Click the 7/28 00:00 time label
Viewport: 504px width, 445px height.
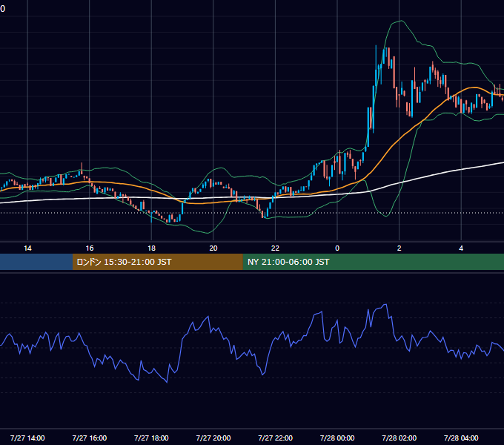coord(337,438)
